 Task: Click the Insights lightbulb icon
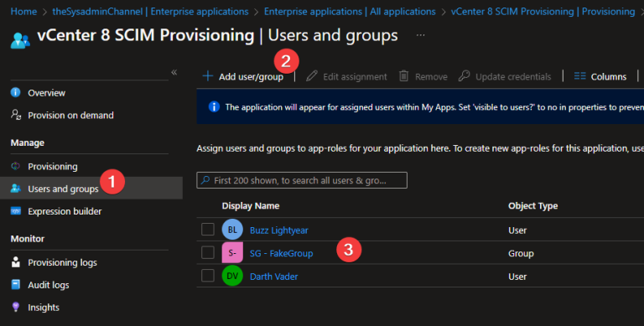[16, 307]
